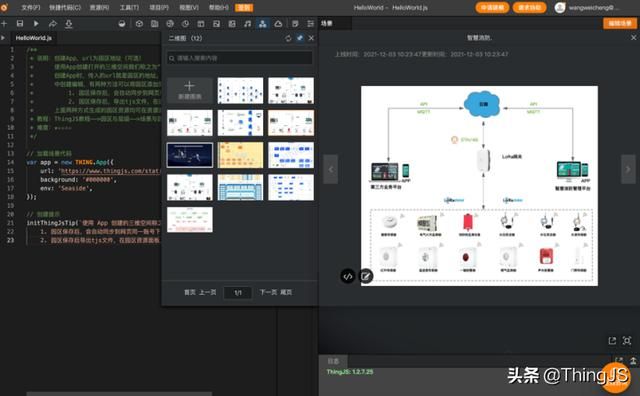Click the note page toolbar icon
Screen dimensions: 640x396
[295, 24]
